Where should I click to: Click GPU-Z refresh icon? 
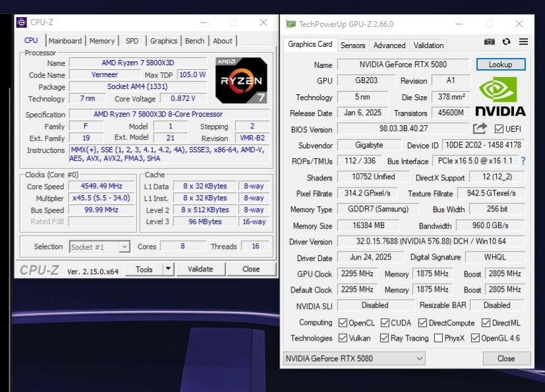point(506,42)
